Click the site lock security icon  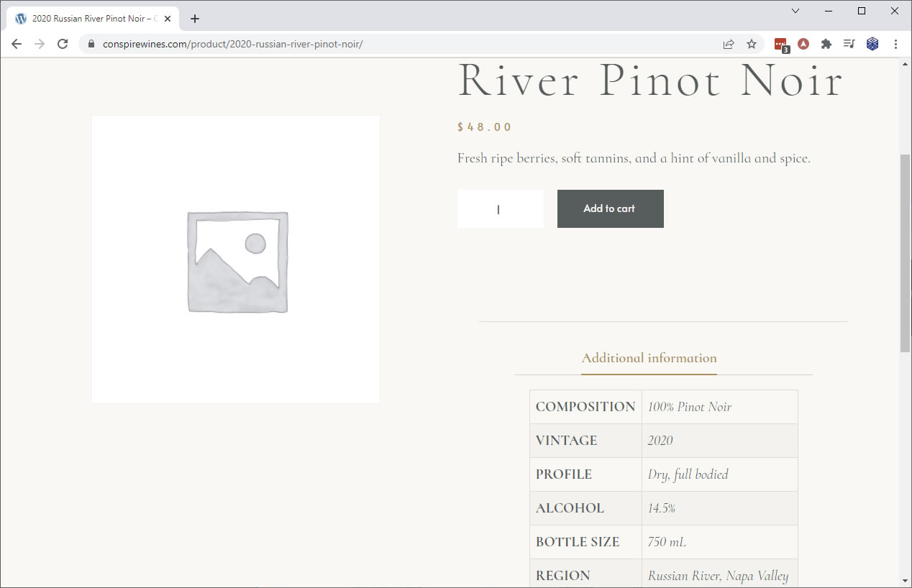91,44
